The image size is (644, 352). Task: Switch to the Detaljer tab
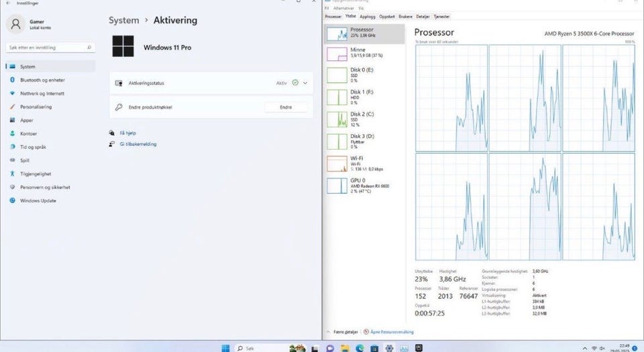click(x=423, y=17)
